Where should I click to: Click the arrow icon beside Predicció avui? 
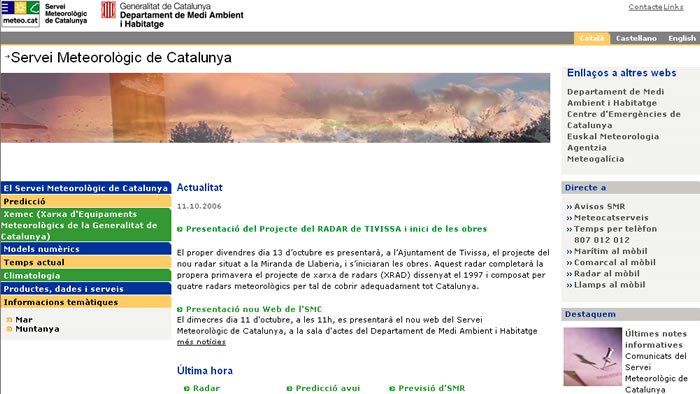pos(289,389)
